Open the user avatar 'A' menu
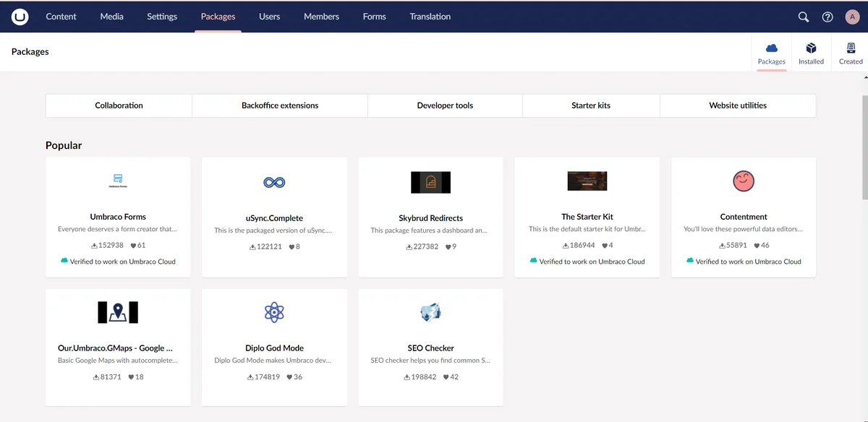Screen dimensions: 868x422 pos(852,17)
